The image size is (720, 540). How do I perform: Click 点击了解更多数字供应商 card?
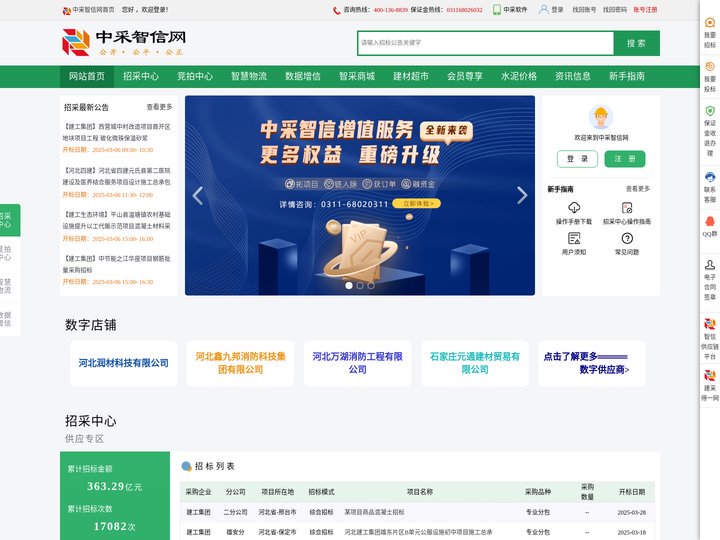coord(592,363)
